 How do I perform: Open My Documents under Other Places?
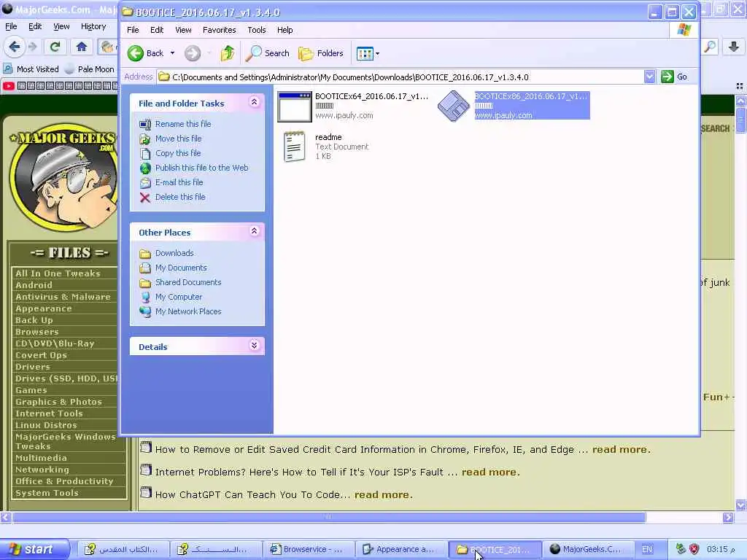[x=181, y=268]
